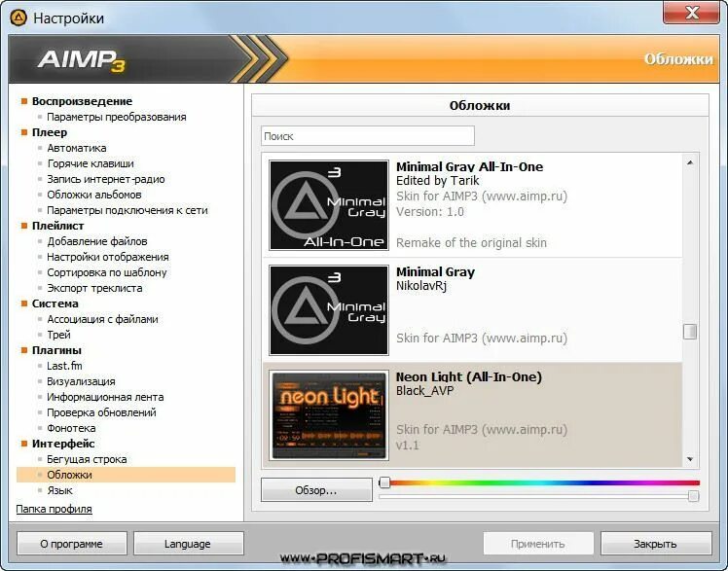Select Сортировка по шаблону item
The width and height of the screenshot is (728, 571).
[x=107, y=272]
